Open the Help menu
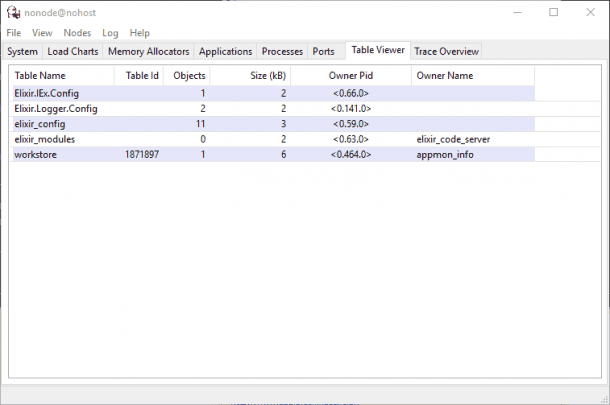 coord(140,33)
